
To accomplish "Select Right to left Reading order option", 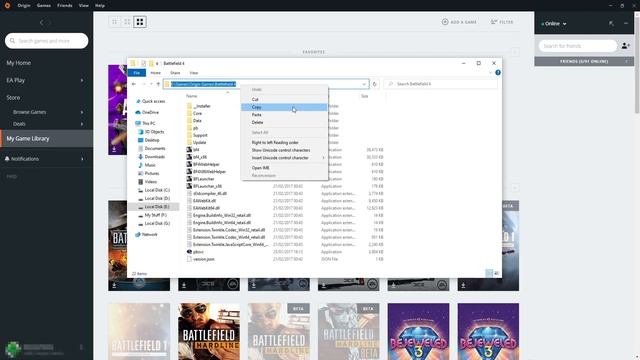I will click(284, 142).
